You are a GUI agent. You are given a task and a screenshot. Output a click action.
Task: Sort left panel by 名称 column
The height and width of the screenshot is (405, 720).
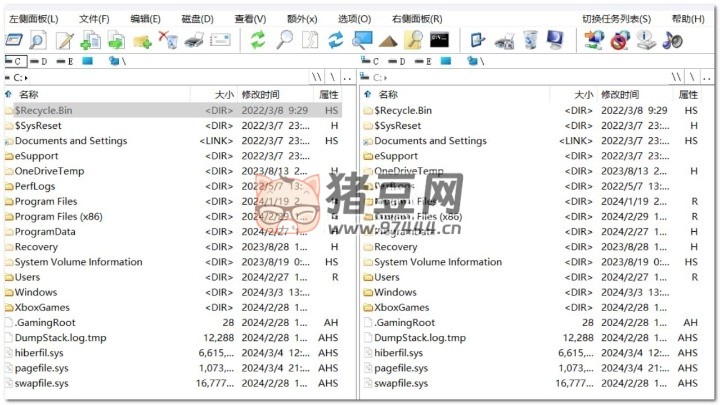[28, 94]
